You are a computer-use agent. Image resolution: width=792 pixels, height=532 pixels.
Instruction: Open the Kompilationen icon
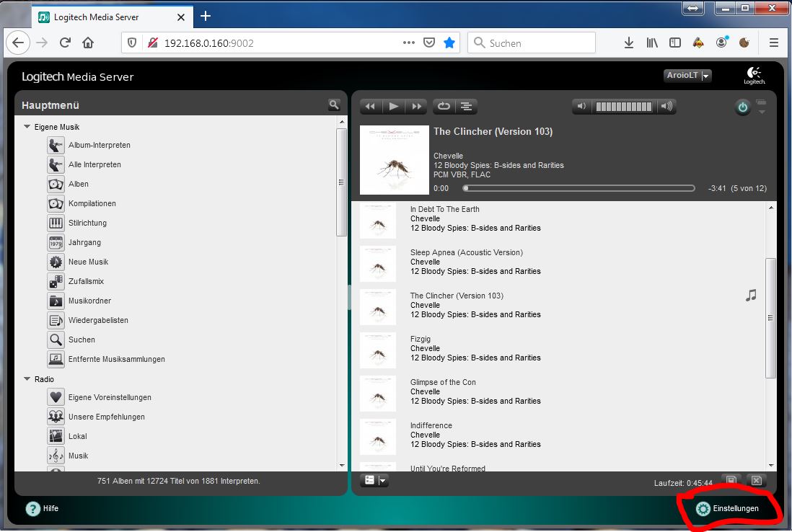pos(56,203)
